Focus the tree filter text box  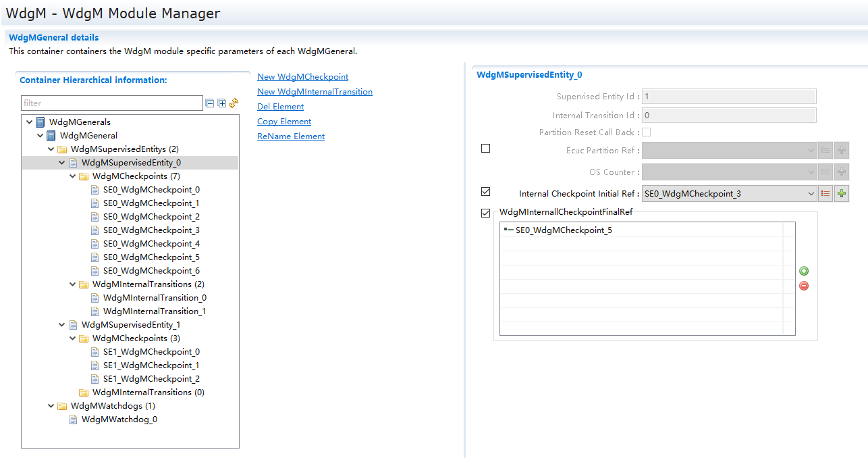(112, 103)
